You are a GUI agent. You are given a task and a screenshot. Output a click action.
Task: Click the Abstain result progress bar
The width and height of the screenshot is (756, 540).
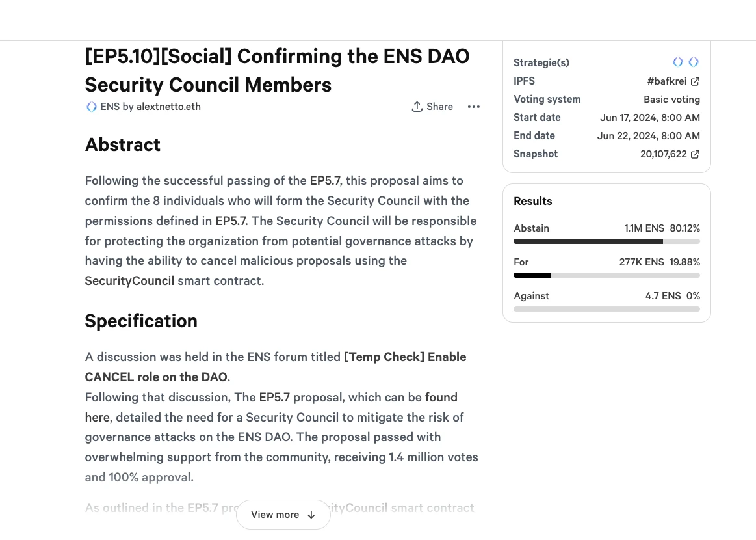(606, 241)
